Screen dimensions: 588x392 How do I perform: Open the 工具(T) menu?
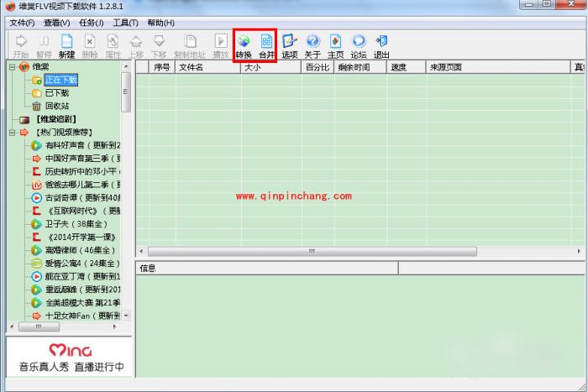click(126, 23)
